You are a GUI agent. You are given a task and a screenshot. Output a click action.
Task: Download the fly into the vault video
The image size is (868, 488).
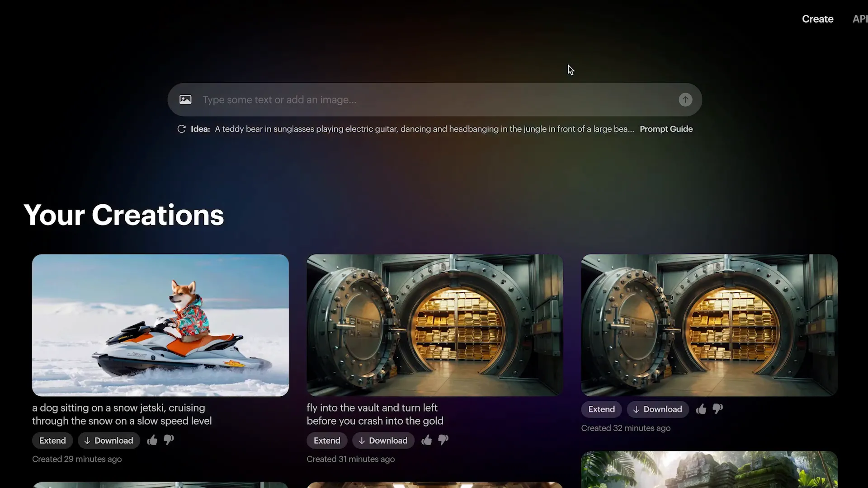pyautogui.click(x=383, y=441)
